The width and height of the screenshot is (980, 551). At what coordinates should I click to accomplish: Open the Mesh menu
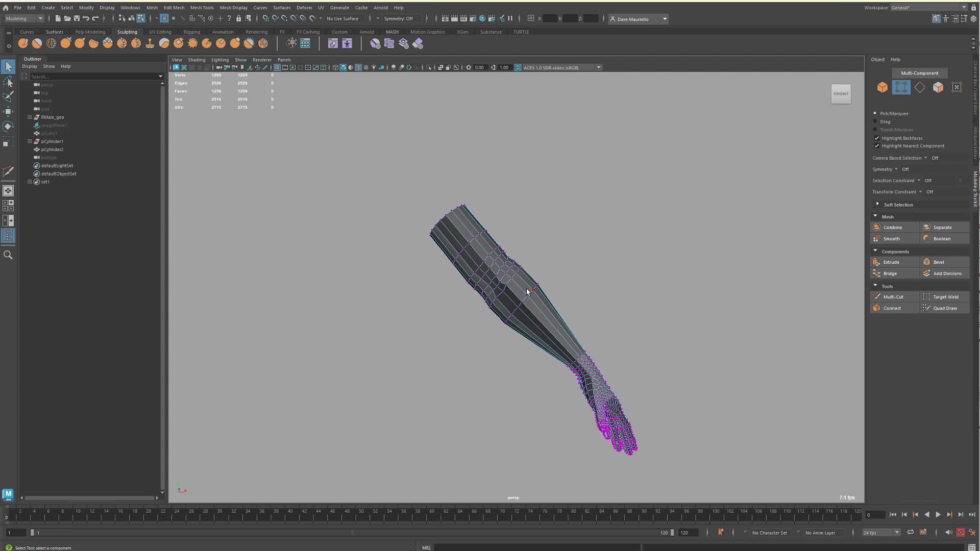pyautogui.click(x=152, y=8)
